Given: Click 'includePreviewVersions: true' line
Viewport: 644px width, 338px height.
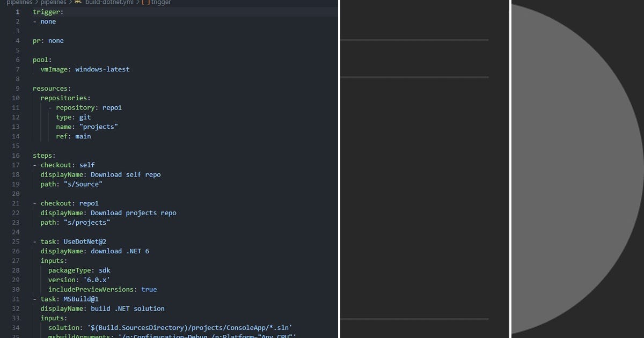Looking at the screenshot, I should 103,290.
